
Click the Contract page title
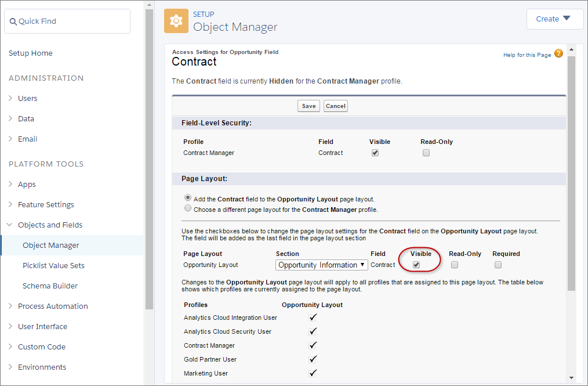(194, 62)
